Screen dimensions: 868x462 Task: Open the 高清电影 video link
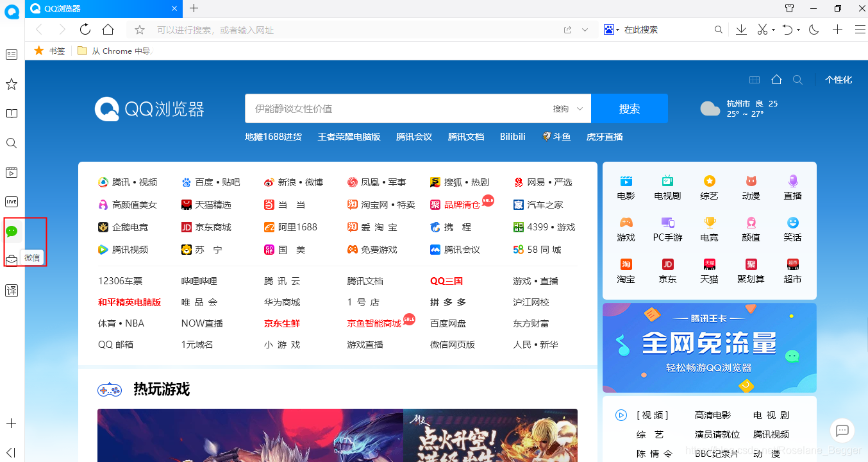click(x=712, y=415)
